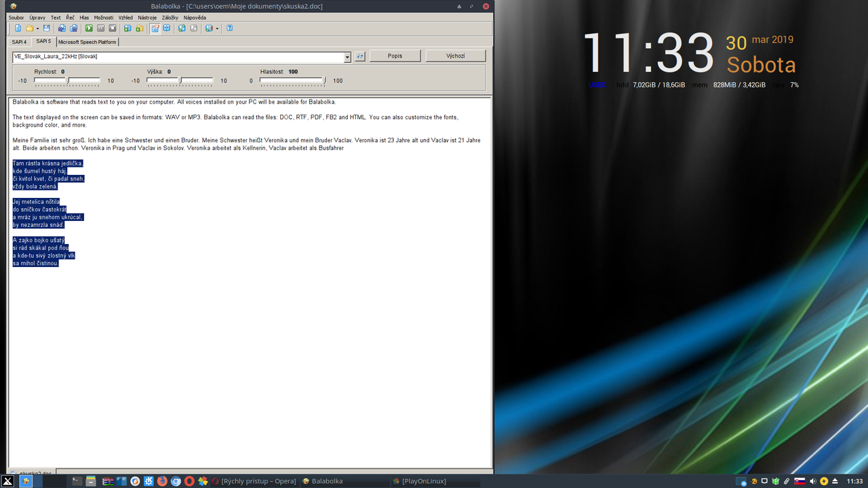This screenshot has height=488, width=868.
Task: Start reading aloud with the Play button
Action: point(89,28)
